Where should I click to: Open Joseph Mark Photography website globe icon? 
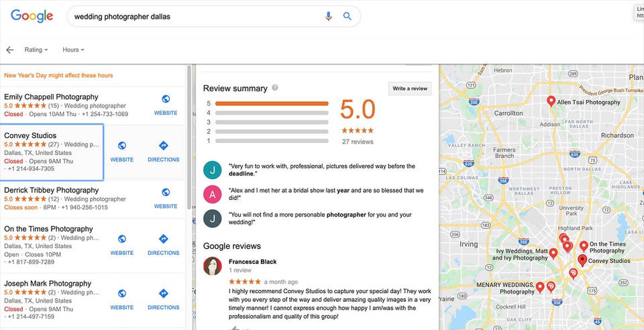[122, 294]
